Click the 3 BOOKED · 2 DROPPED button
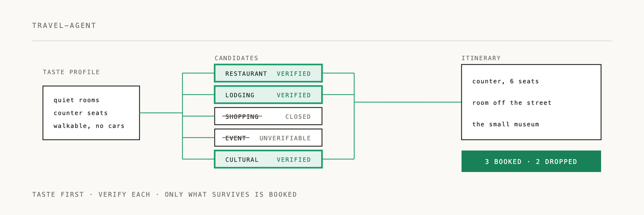This screenshot has width=644, height=215. tap(531, 161)
